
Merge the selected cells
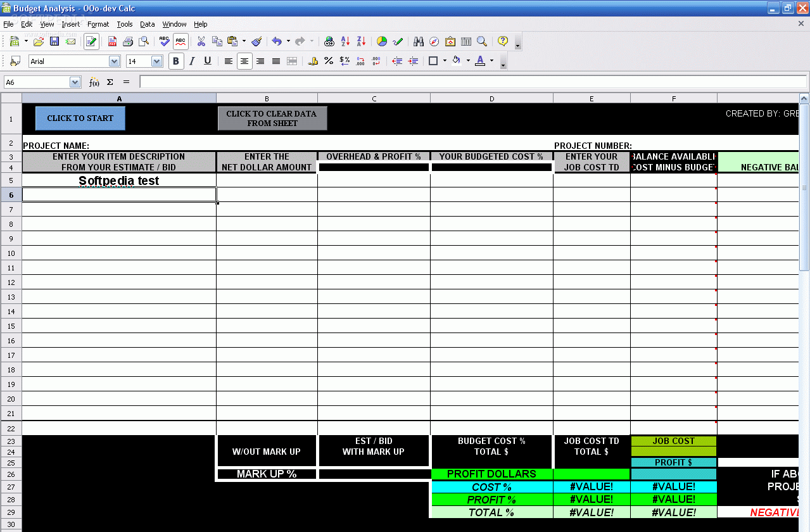[292, 61]
